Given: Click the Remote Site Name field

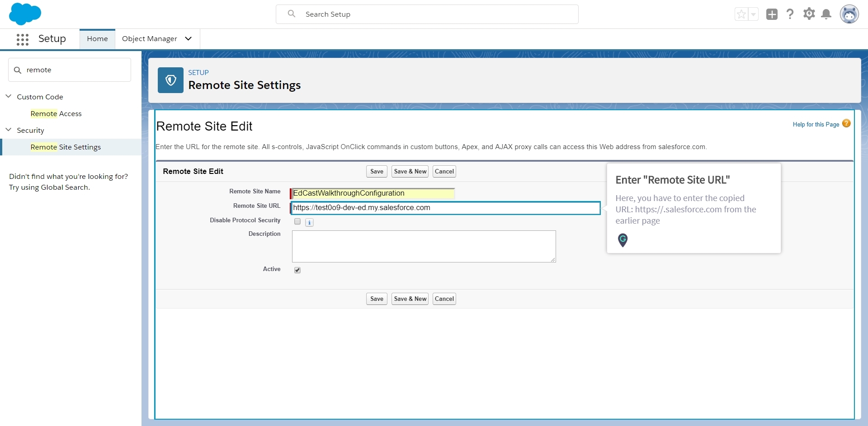Looking at the screenshot, I should (373, 193).
